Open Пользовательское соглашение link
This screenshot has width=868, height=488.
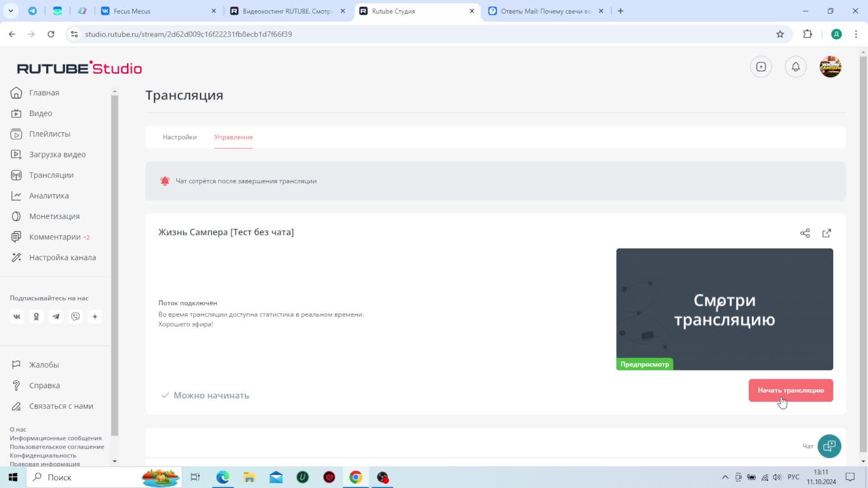click(57, 446)
